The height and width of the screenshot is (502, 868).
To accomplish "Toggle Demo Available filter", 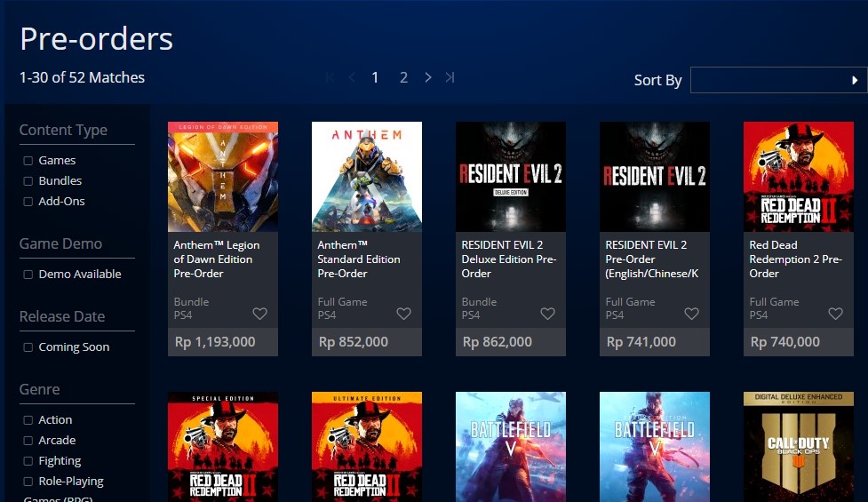I will pyautogui.click(x=28, y=275).
